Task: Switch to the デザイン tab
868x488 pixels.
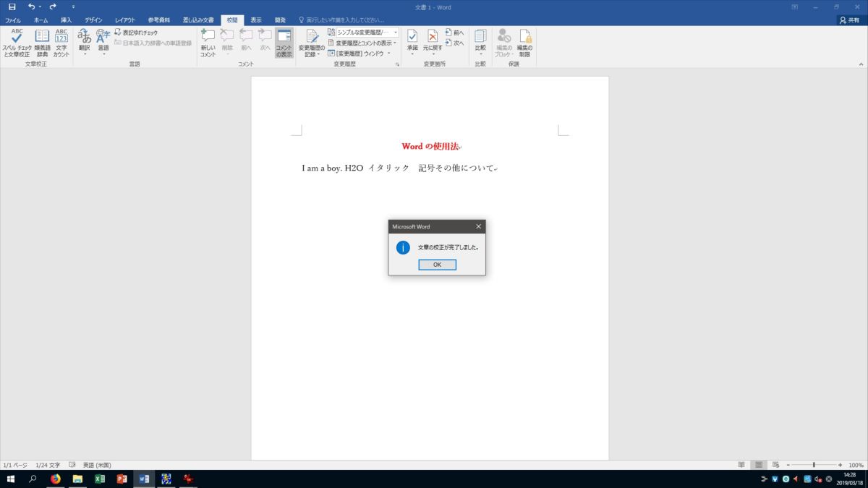Action: (93, 20)
